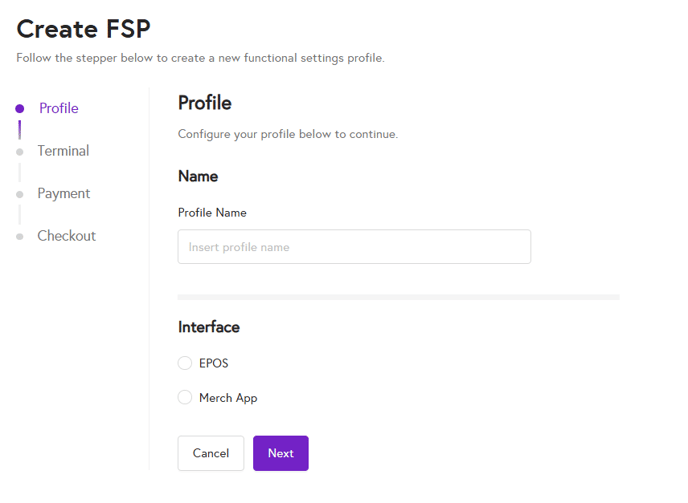
Task: Click the EPOS option label
Action: pyautogui.click(x=214, y=363)
